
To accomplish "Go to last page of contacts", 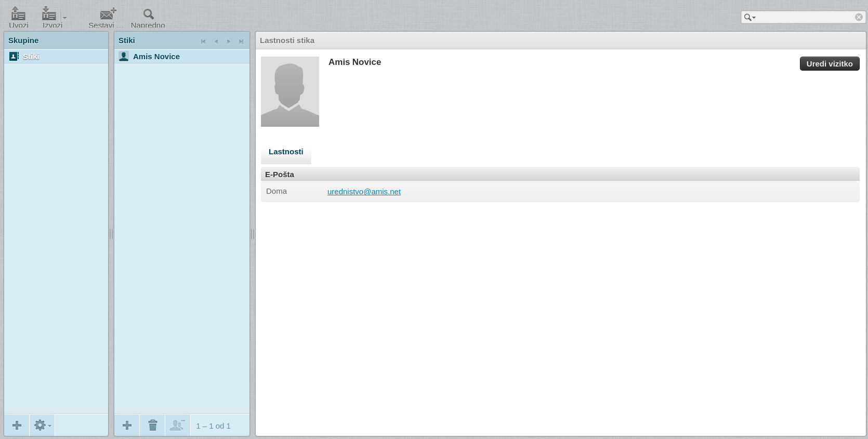I will point(241,42).
